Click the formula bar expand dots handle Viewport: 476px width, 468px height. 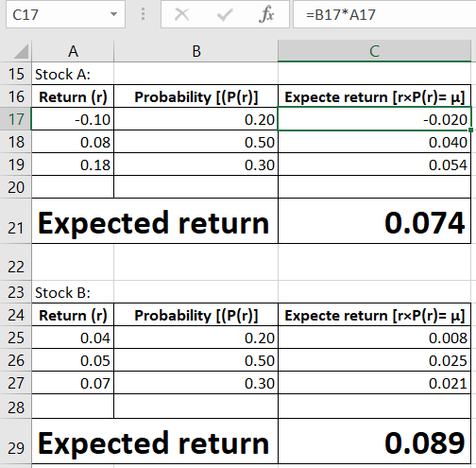tap(143, 14)
